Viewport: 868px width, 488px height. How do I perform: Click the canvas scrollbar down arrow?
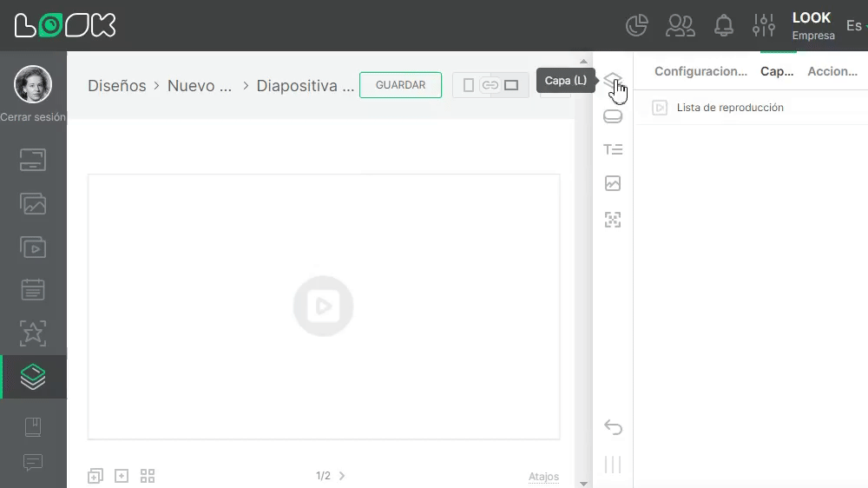(583, 484)
